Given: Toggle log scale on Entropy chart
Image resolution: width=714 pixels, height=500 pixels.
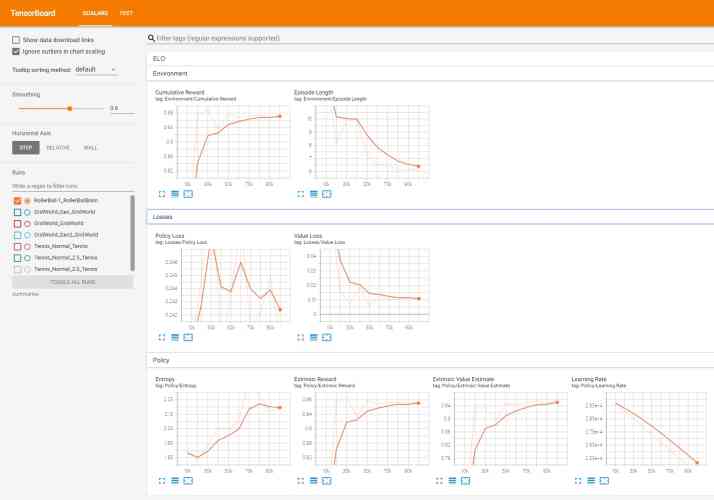Looking at the screenshot, I should pyautogui.click(x=175, y=481).
